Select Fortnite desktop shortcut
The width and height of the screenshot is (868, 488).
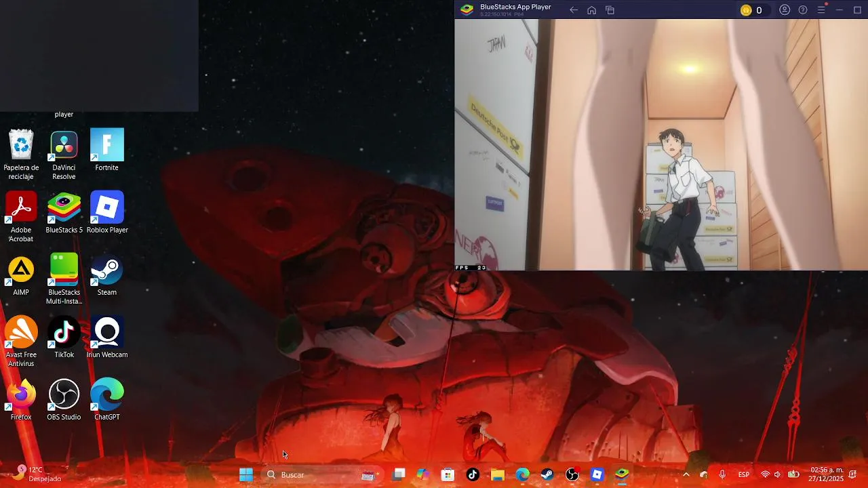[x=106, y=150]
